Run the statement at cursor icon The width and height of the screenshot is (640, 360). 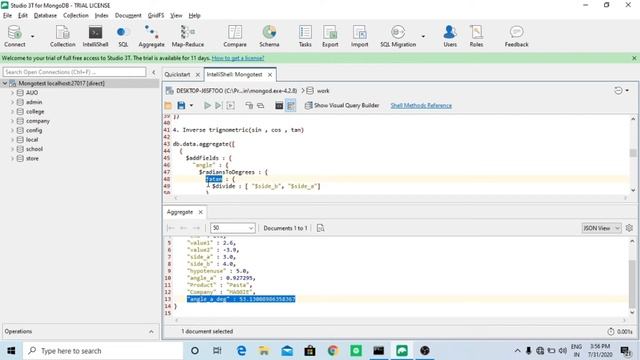coord(219,106)
